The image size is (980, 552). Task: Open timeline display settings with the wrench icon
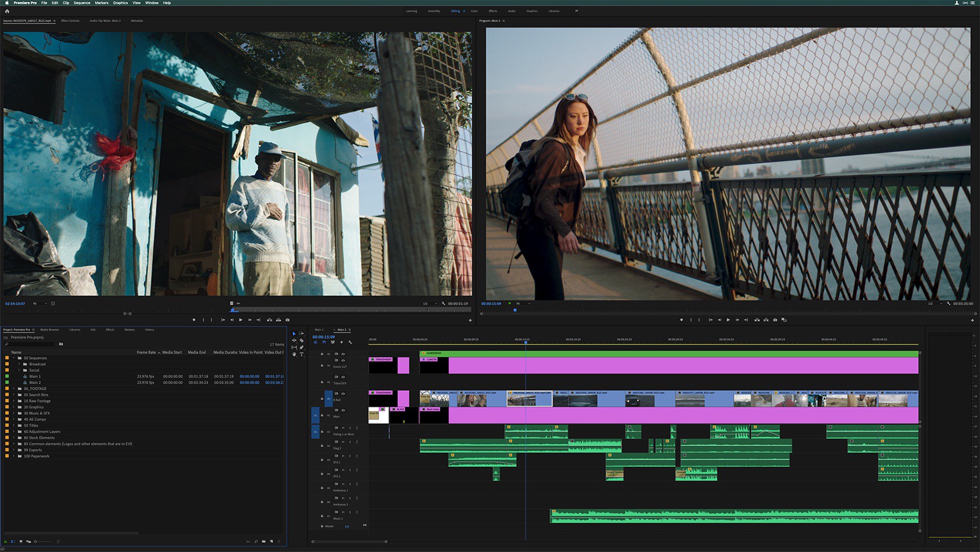(x=350, y=342)
